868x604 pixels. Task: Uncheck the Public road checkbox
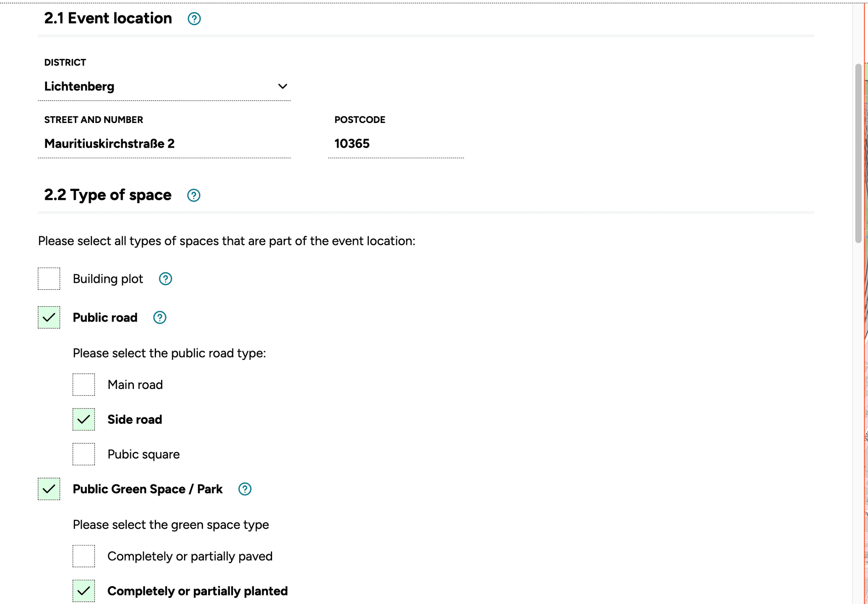click(x=49, y=317)
